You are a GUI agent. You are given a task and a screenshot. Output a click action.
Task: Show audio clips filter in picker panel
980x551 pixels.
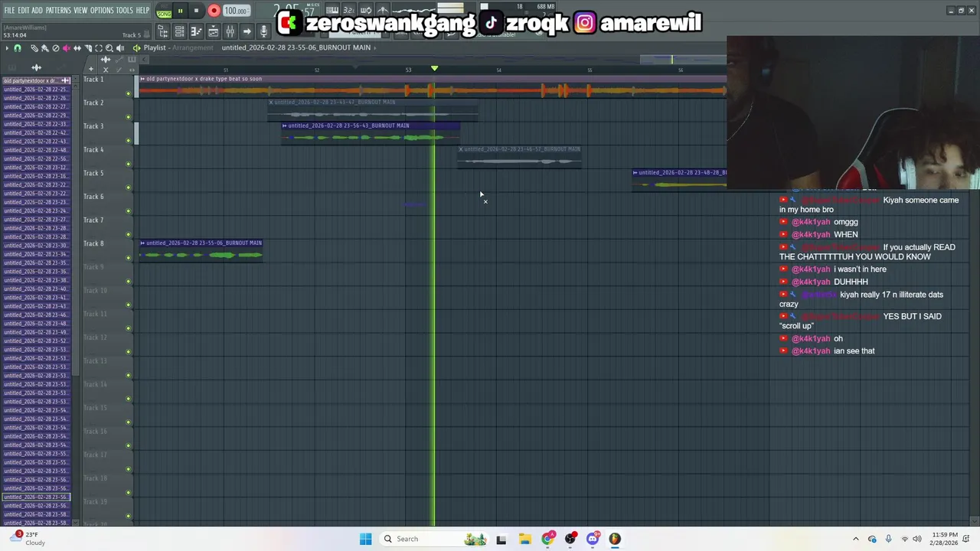[x=36, y=67]
